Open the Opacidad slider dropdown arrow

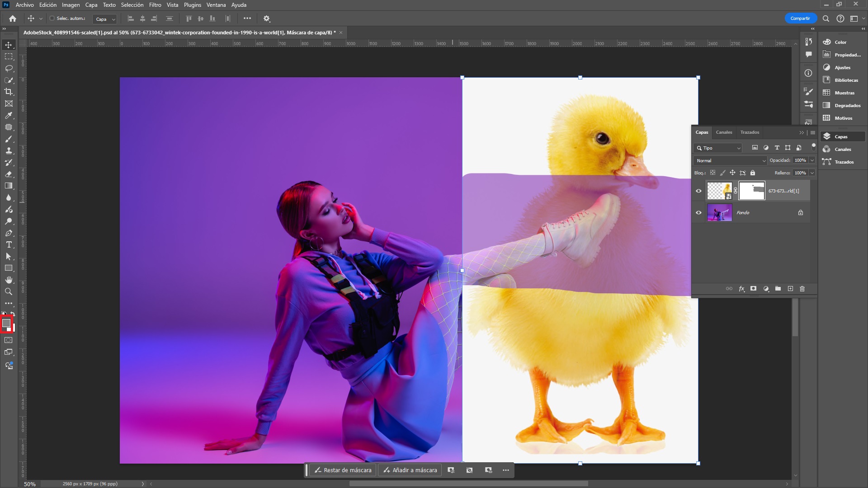(812, 160)
